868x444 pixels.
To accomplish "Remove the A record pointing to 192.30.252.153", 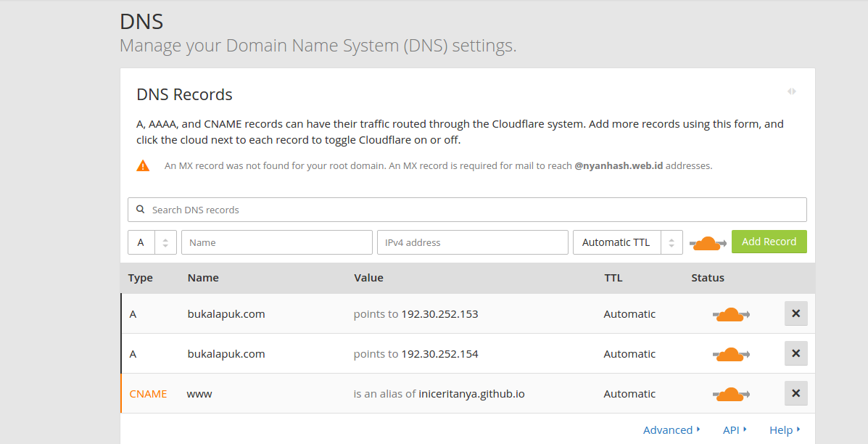I will pos(795,313).
